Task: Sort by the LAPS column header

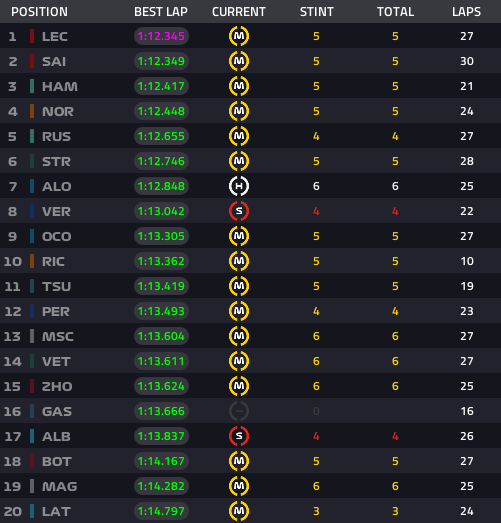Action: pos(466,12)
